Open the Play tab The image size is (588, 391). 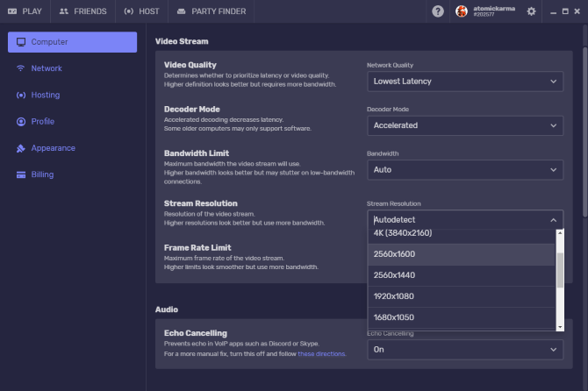[25, 11]
